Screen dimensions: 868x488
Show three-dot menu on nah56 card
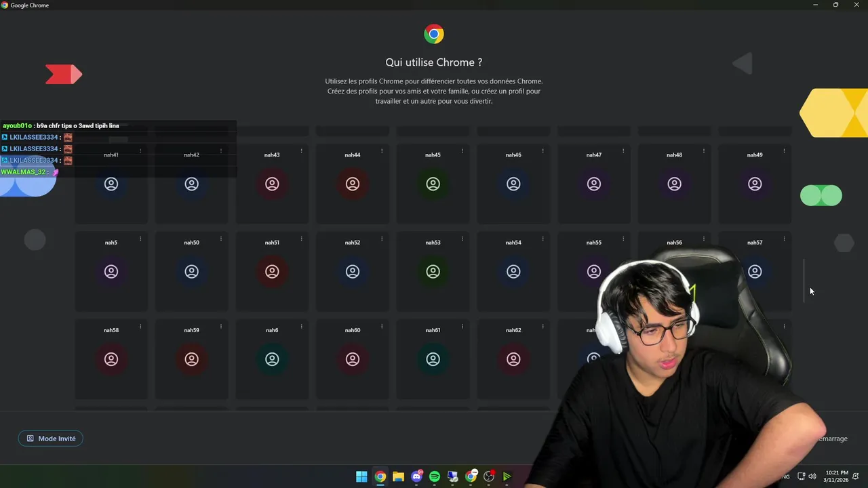pos(704,239)
